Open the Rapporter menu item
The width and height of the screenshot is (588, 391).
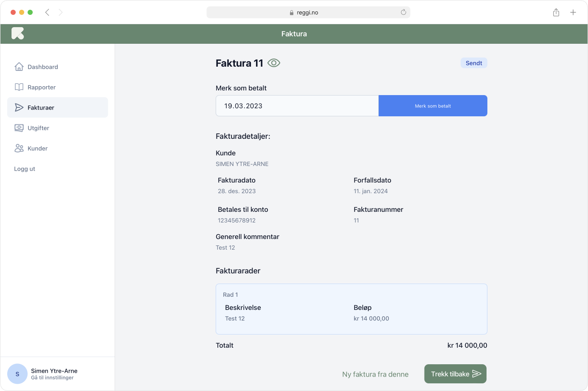42,87
